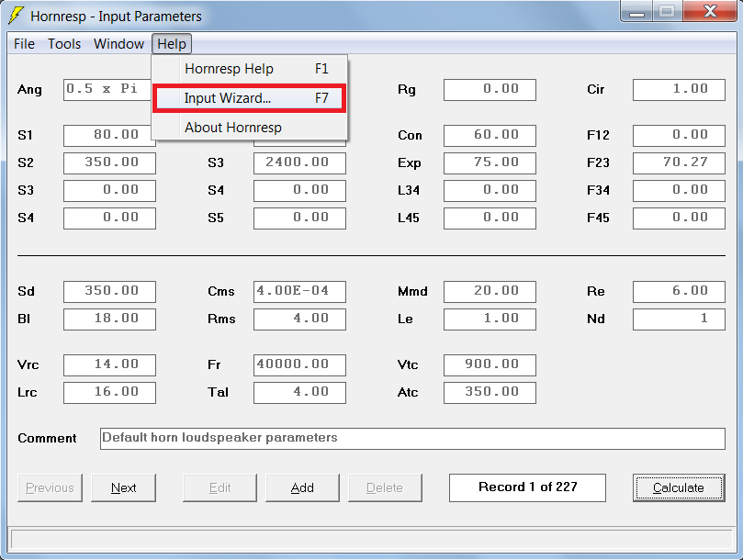Focus the F23 field showing 70.27
743x560 pixels.
(x=679, y=163)
